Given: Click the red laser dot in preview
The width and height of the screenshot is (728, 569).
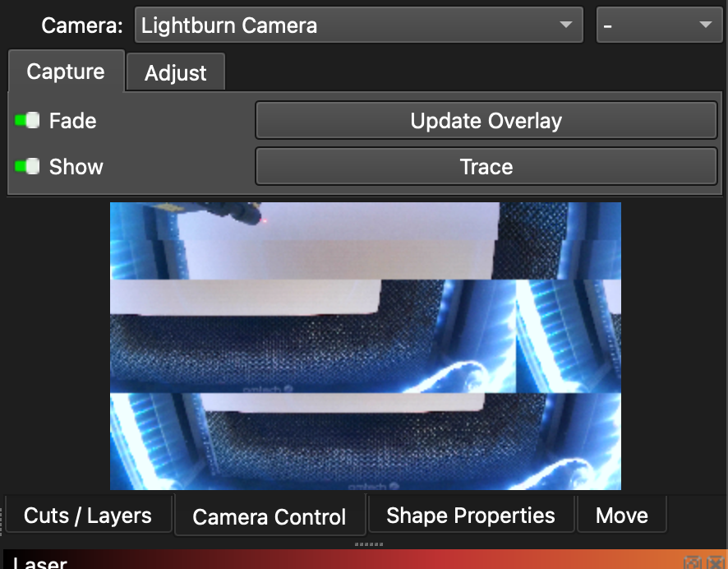Looking at the screenshot, I should pyautogui.click(x=267, y=220).
